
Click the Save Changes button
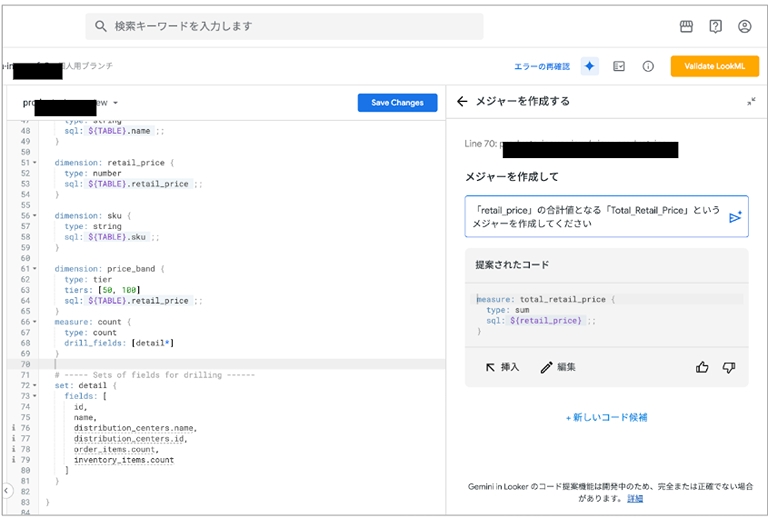(397, 102)
